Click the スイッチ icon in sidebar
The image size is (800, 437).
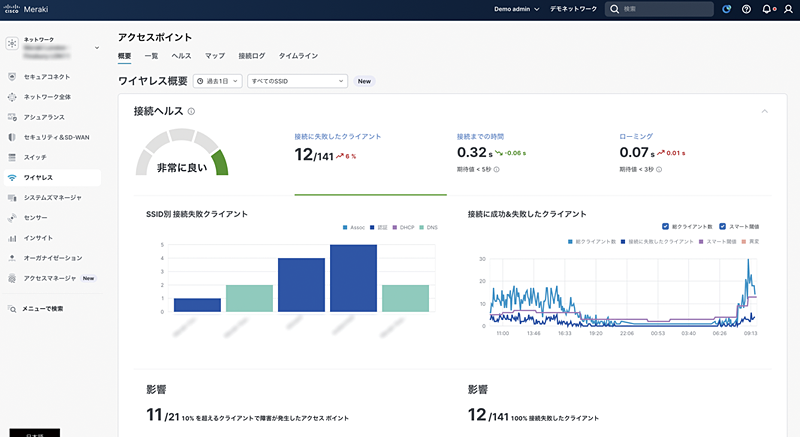coord(12,157)
